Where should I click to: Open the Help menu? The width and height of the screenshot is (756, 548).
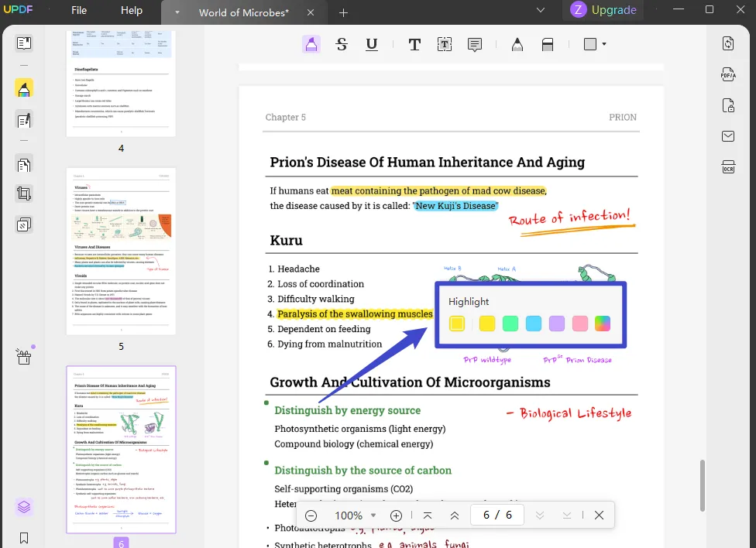pyautogui.click(x=131, y=10)
